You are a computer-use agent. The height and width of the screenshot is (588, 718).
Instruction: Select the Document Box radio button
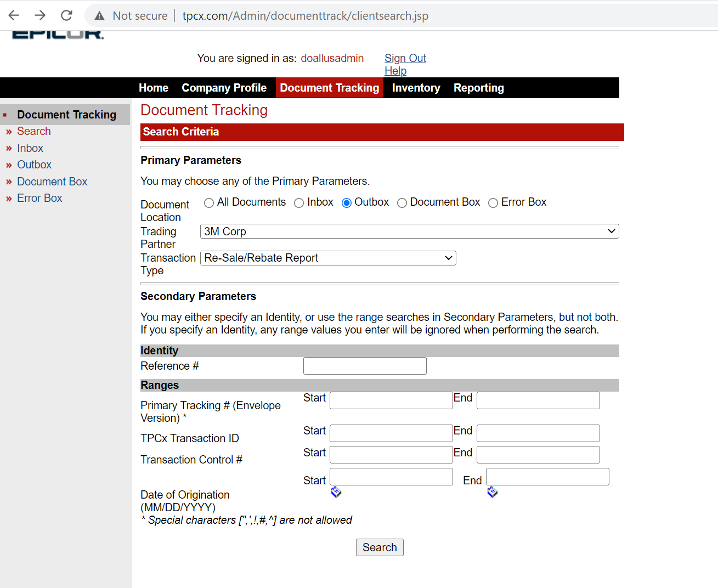tap(402, 203)
